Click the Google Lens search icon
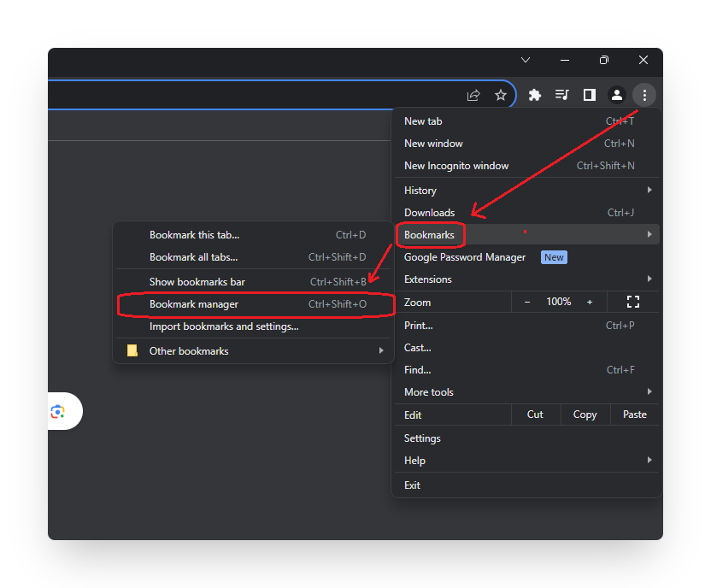 click(x=57, y=412)
